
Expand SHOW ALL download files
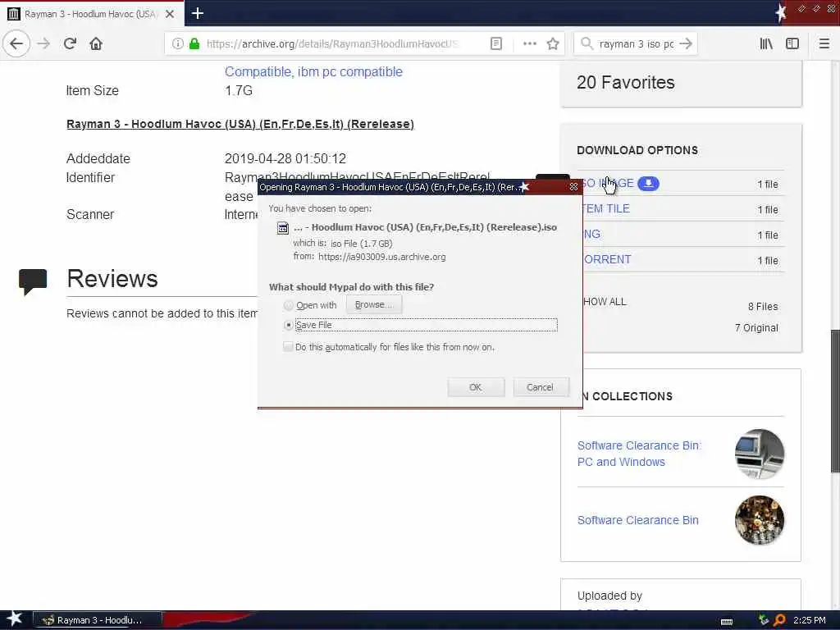(x=605, y=302)
